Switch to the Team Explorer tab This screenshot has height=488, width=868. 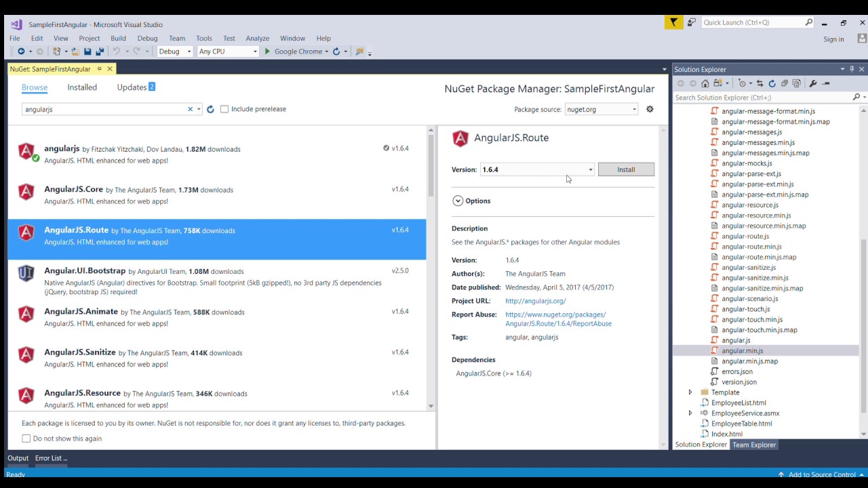point(754,445)
